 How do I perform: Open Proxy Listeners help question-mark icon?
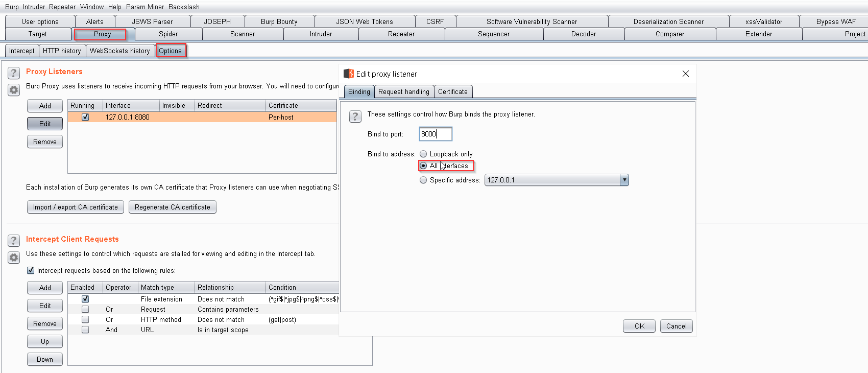14,73
